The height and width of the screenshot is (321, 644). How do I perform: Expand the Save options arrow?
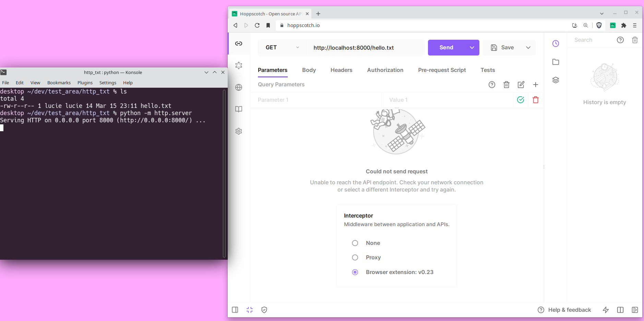click(x=528, y=48)
